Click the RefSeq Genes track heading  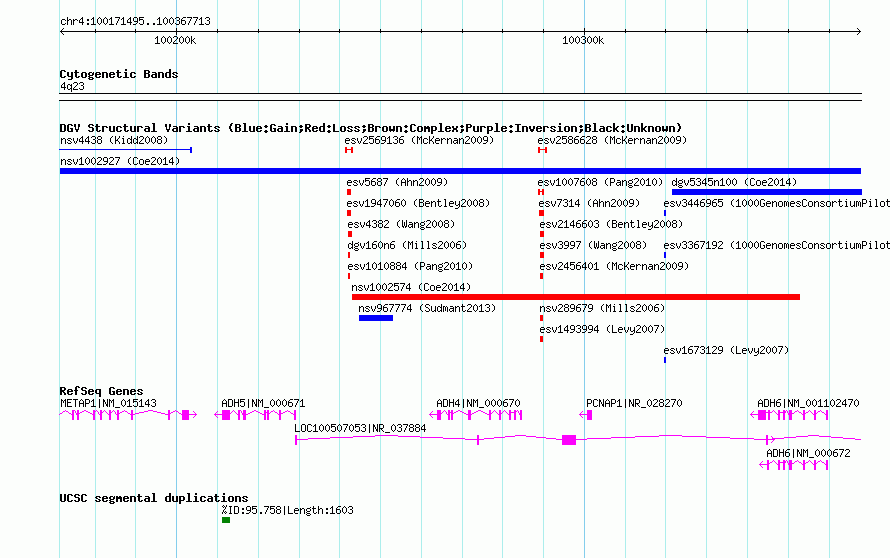(101, 391)
